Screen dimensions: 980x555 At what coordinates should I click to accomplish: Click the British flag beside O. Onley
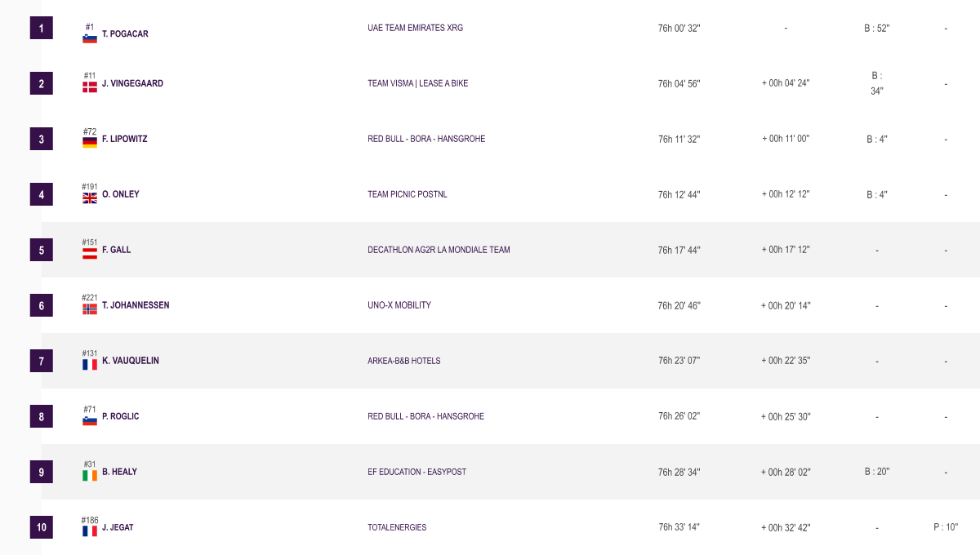90,198
